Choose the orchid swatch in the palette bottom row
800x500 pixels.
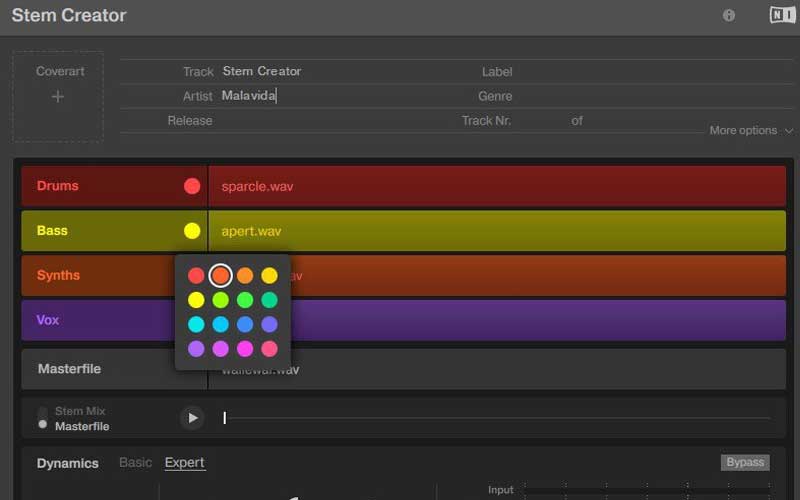220,349
